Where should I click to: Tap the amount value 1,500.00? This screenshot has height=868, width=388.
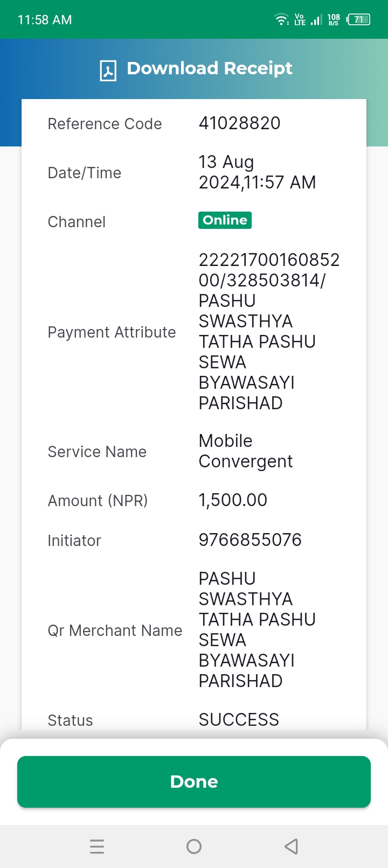click(x=233, y=500)
